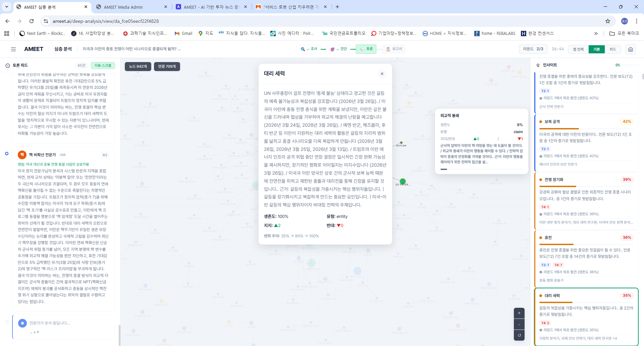
Task: Open the browser tab search chevron
Action: click(6, 7)
